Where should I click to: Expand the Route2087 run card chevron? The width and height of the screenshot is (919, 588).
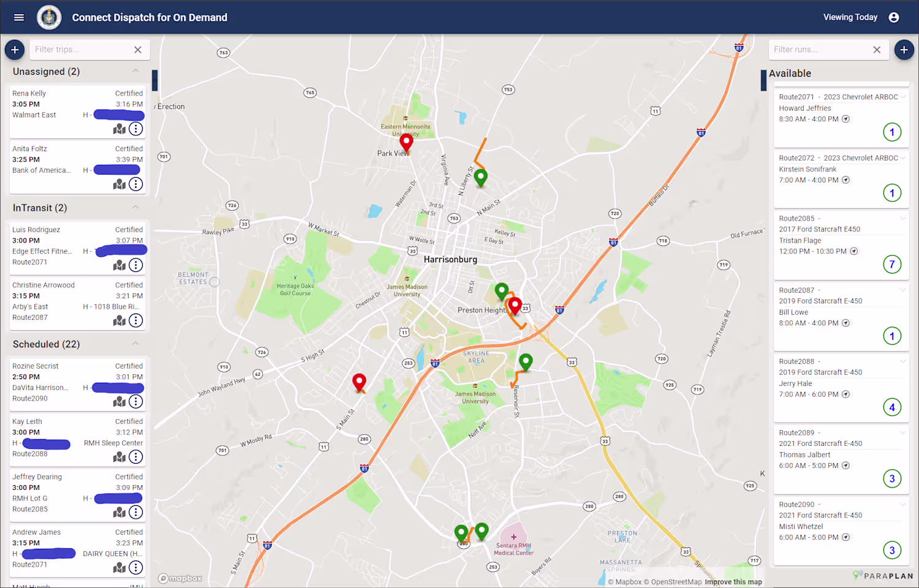pos(903,290)
